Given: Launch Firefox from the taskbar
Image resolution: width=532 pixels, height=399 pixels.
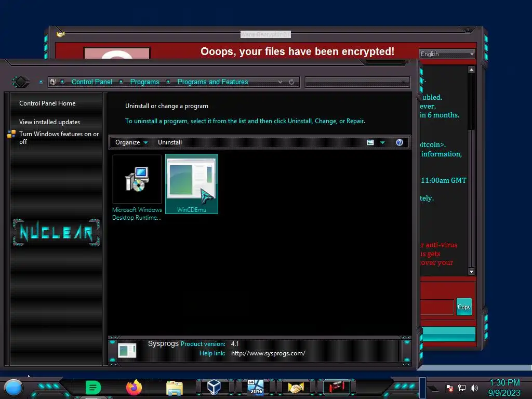Looking at the screenshot, I should (134, 388).
